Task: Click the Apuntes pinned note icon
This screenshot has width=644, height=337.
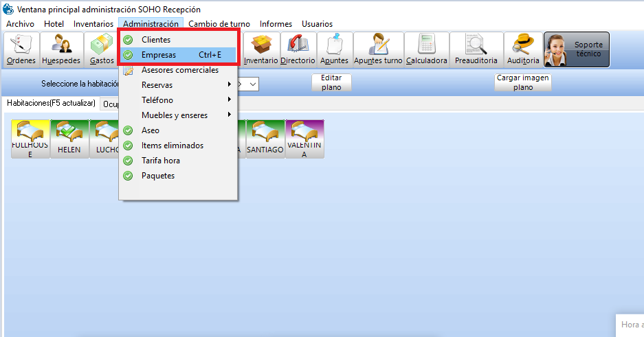Action: tap(335, 49)
